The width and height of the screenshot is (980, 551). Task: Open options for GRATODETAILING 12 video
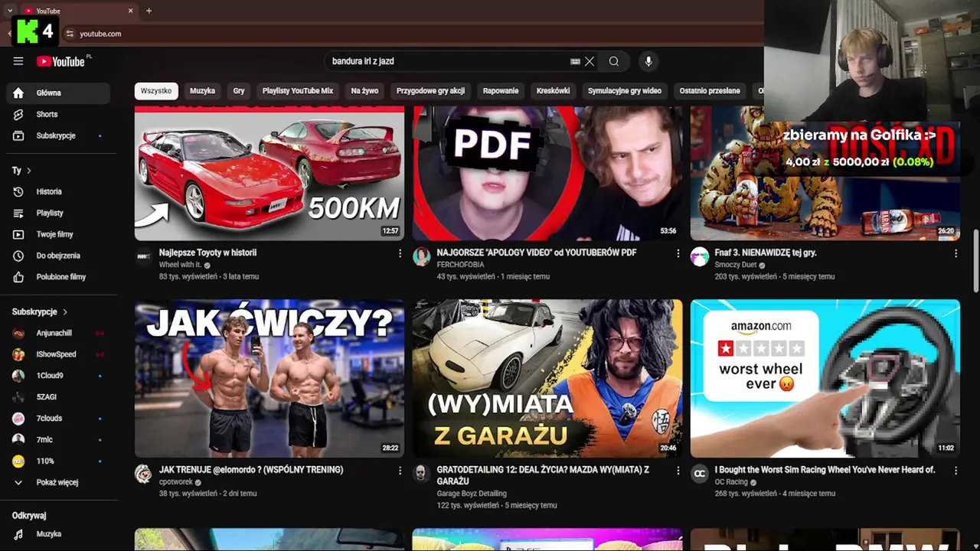pos(678,471)
